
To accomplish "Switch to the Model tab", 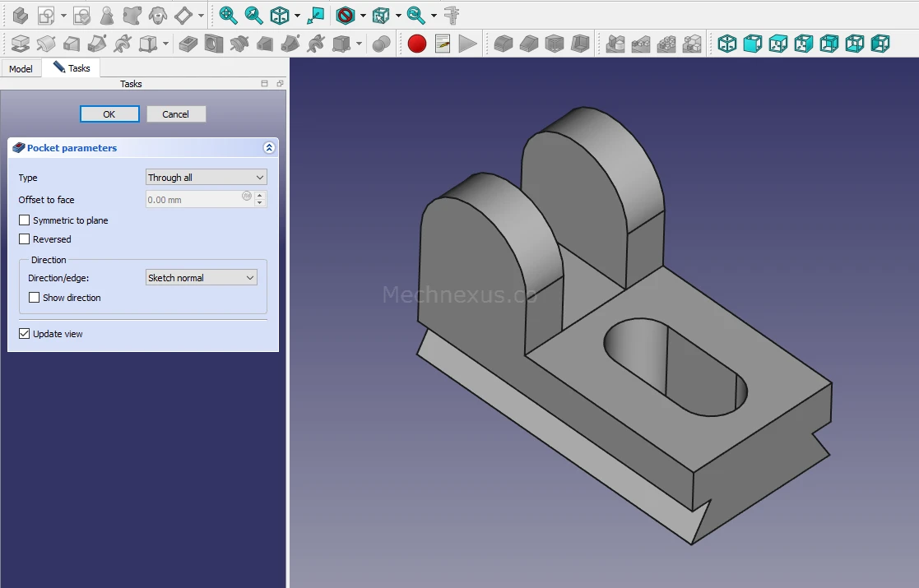I will [x=21, y=68].
